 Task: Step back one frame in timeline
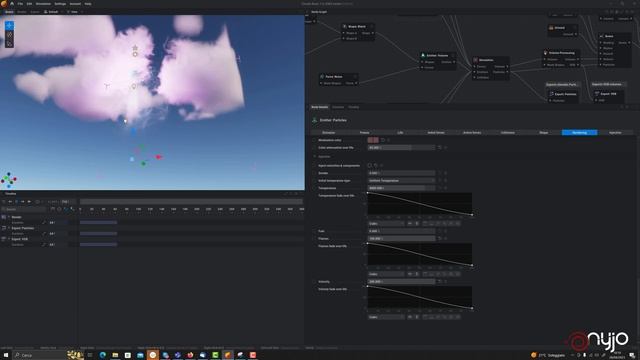pyautogui.click(x=10, y=202)
